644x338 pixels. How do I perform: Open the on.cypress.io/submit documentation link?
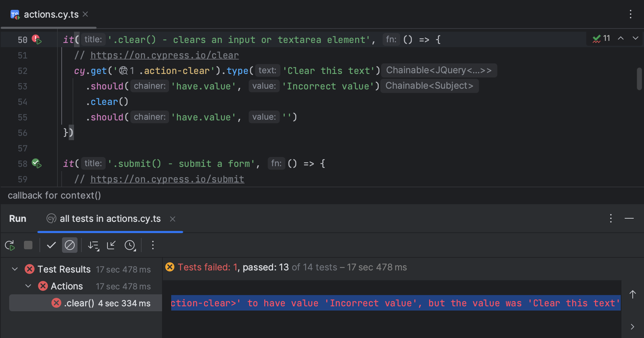167,179
